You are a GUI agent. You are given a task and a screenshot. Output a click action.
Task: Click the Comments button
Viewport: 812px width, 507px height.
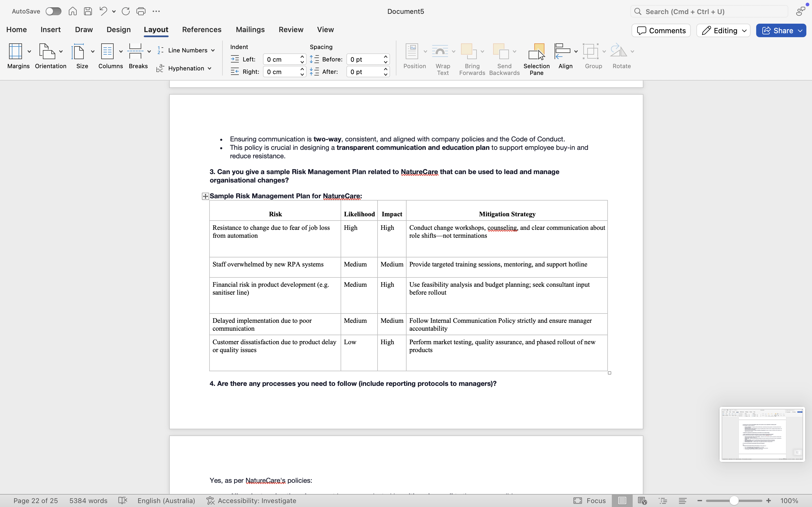pos(661,30)
